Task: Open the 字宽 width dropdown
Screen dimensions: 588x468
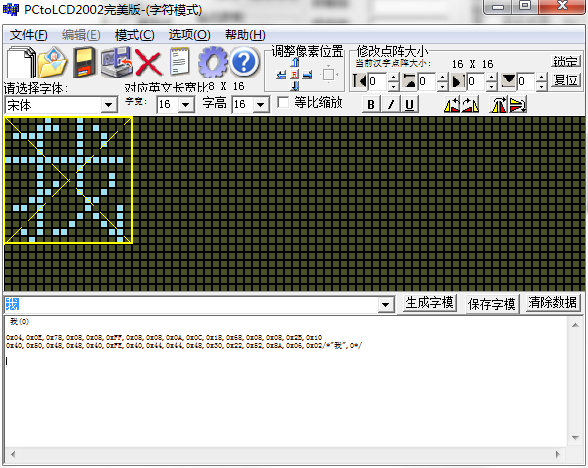Action: [x=186, y=104]
